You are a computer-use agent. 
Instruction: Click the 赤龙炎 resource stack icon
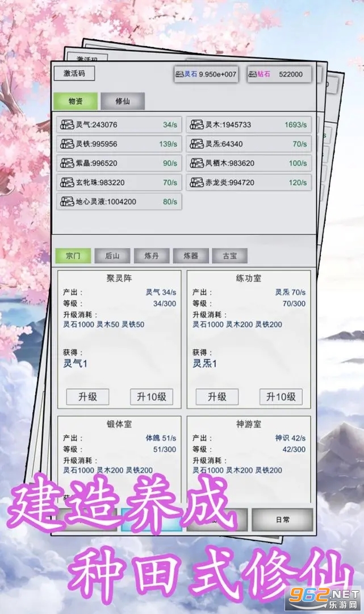click(196, 182)
